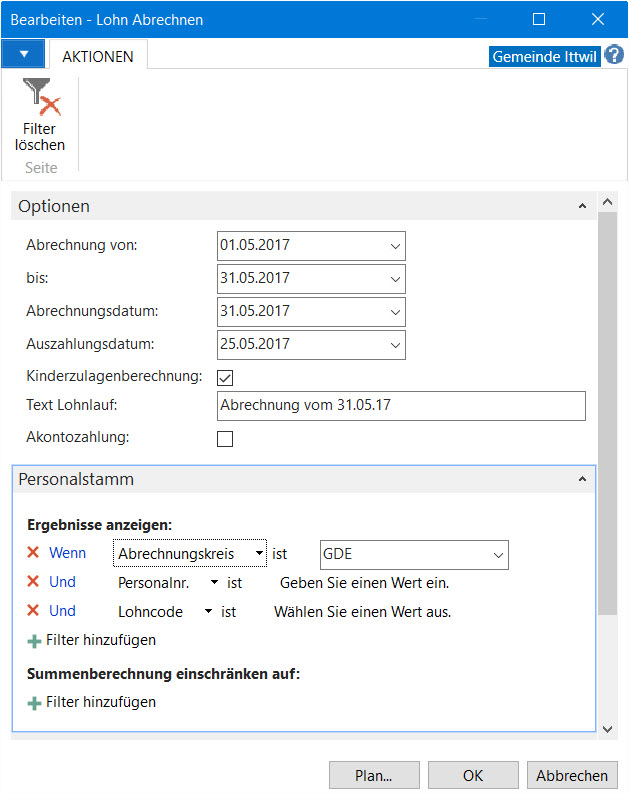The height and width of the screenshot is (800, 629).
Task: Click the Text Lohnlauf input field
Action: [x=401, y=406]
